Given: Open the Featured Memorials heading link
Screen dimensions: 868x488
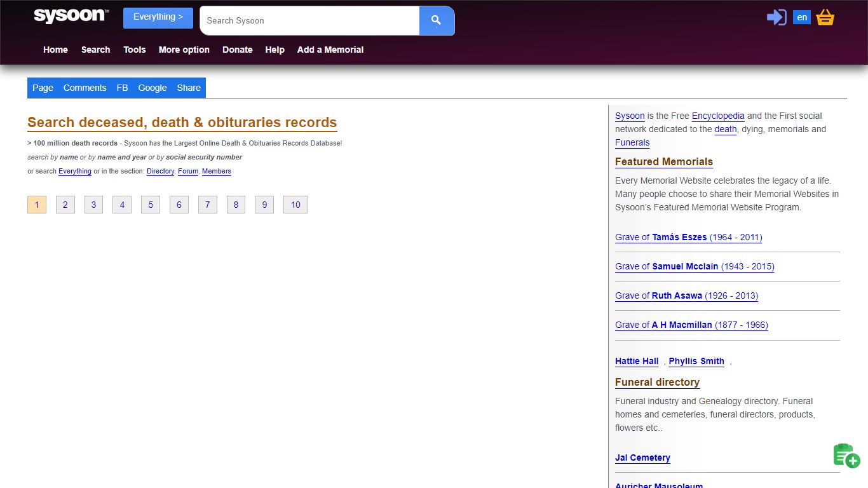Looking at the screenshot, I should [x=664, y=161].
